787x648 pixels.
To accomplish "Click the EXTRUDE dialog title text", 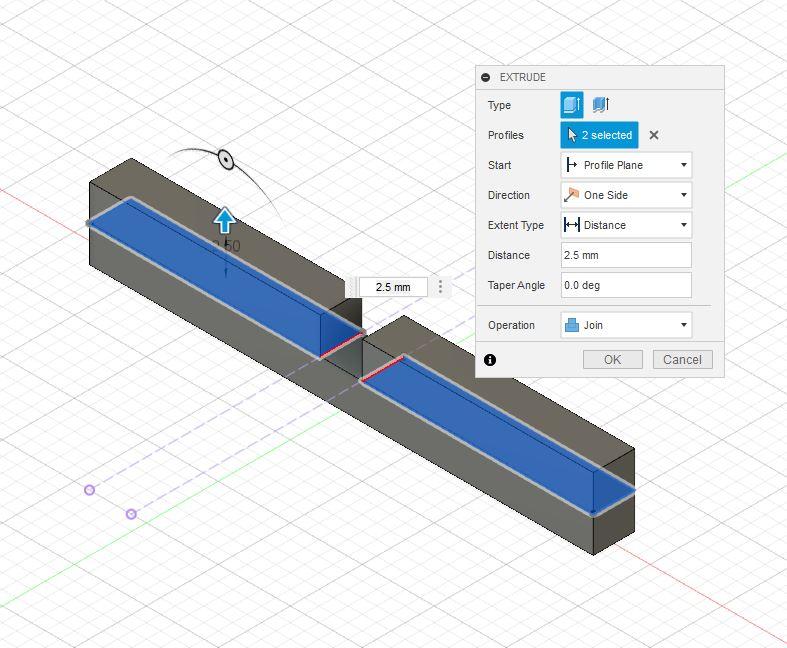I will click(x=522, y=77).
